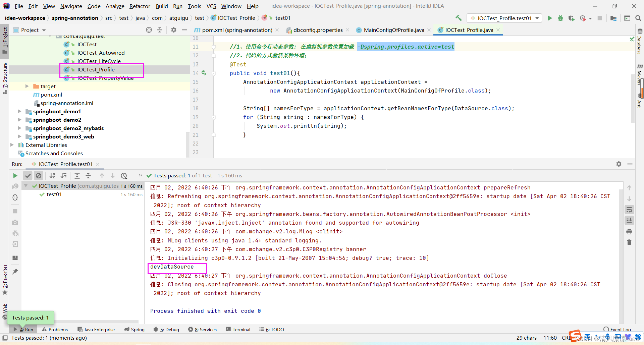Open the Favorites side panel
Viewport: 644px width, 345px height.
tap(5, 280)
